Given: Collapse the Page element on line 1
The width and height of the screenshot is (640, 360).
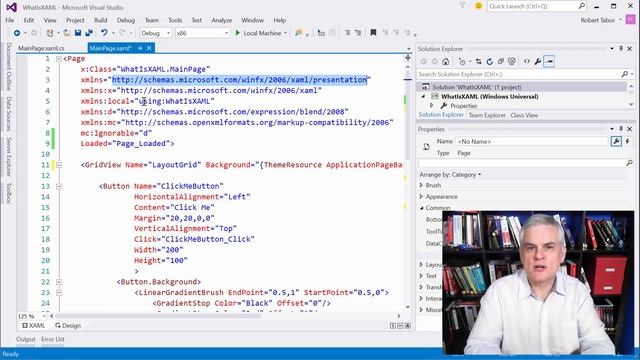Looking at the screenshot, I should 59,59.
